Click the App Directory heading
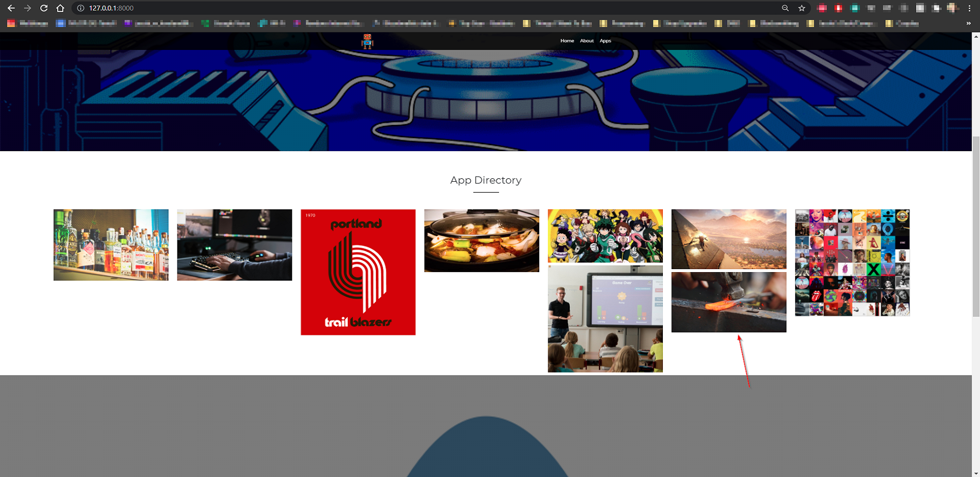 [x=486, y=180]
